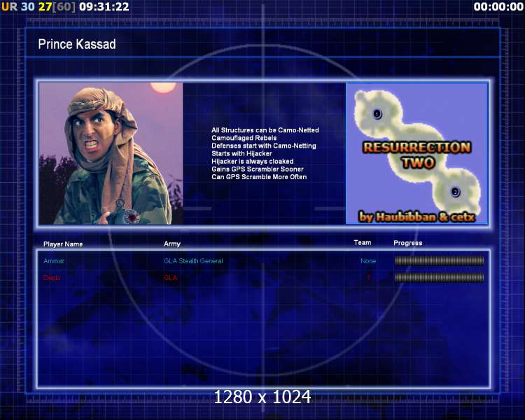This screenshot has width=525, height=420.
Task: Click the 'Camouflaged Rebels' line
Action: pos(244,138)
